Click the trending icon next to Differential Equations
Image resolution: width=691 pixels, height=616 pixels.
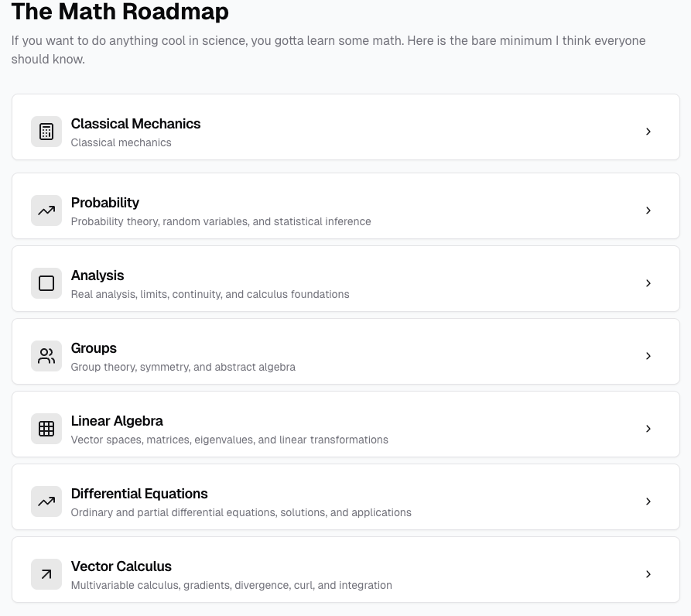click(x=46, y=501)
